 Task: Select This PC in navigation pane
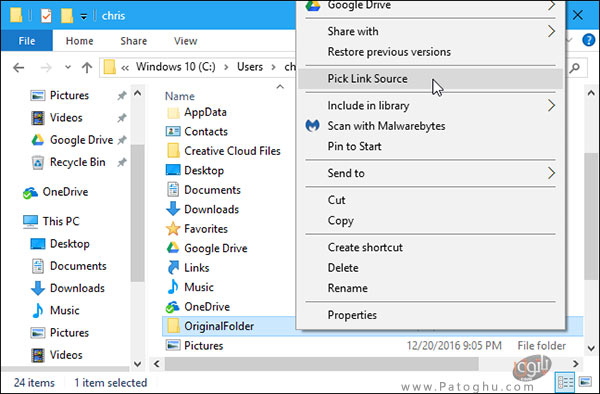(x=61, y=221)
